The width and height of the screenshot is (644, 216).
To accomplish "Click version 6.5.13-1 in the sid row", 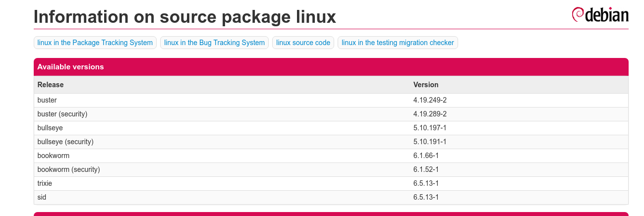I will (426, 197).
